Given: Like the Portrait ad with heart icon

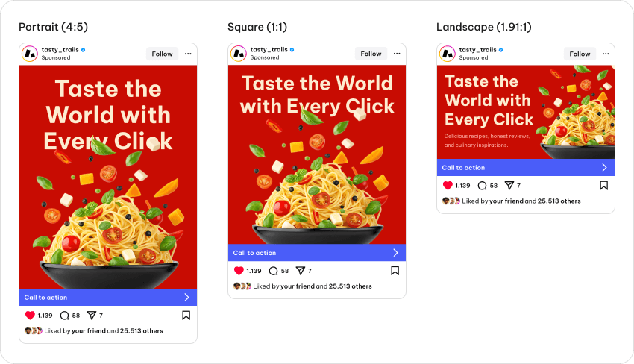Looking at the screenshot, I should pos(30,316).
